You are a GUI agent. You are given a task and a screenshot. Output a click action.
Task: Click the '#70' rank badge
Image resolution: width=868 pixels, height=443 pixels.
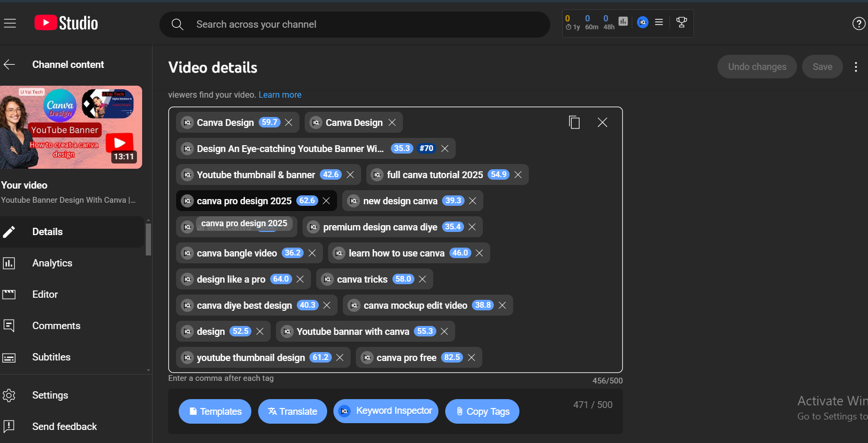coord(426,148)
